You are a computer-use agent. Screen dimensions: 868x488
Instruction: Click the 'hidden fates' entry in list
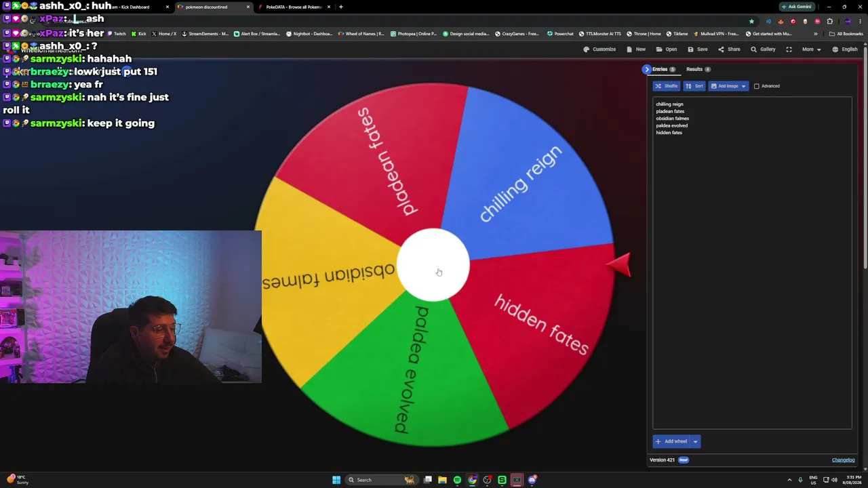[x=669, y=133]
